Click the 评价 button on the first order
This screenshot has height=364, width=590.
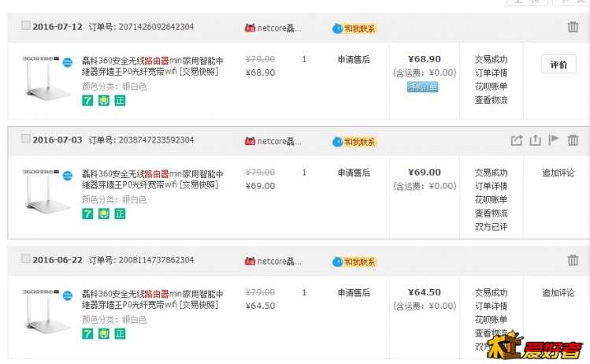[x=558, y=65]
